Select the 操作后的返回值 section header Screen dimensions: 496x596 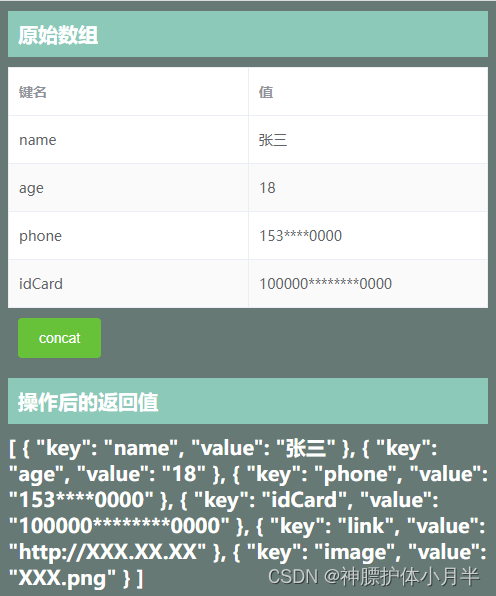(248, 401)
